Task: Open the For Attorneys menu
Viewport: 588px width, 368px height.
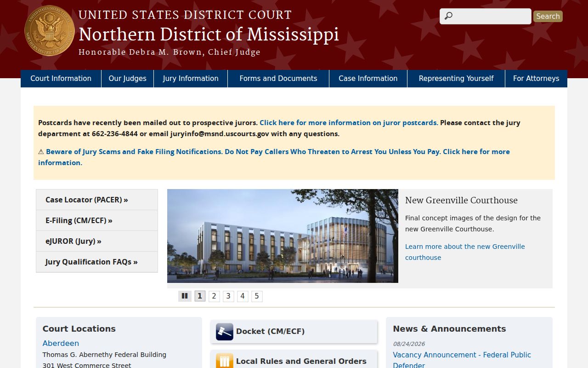Action: [536, 79]
